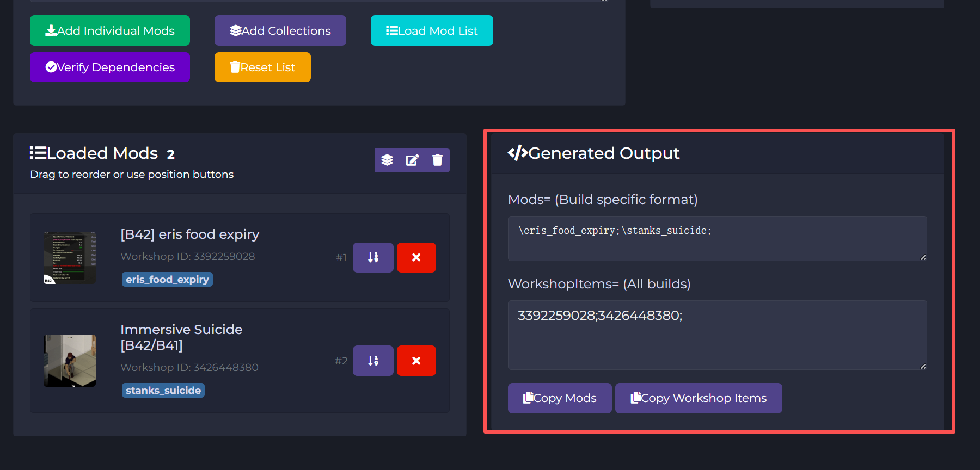Open Add Collections

point(280,30)
